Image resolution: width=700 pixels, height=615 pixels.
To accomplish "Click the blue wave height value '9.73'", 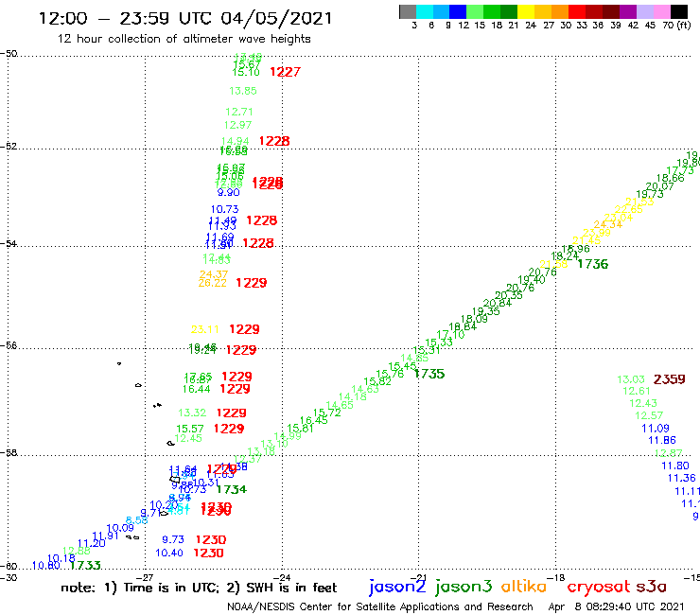I will [x=173, y=540].
